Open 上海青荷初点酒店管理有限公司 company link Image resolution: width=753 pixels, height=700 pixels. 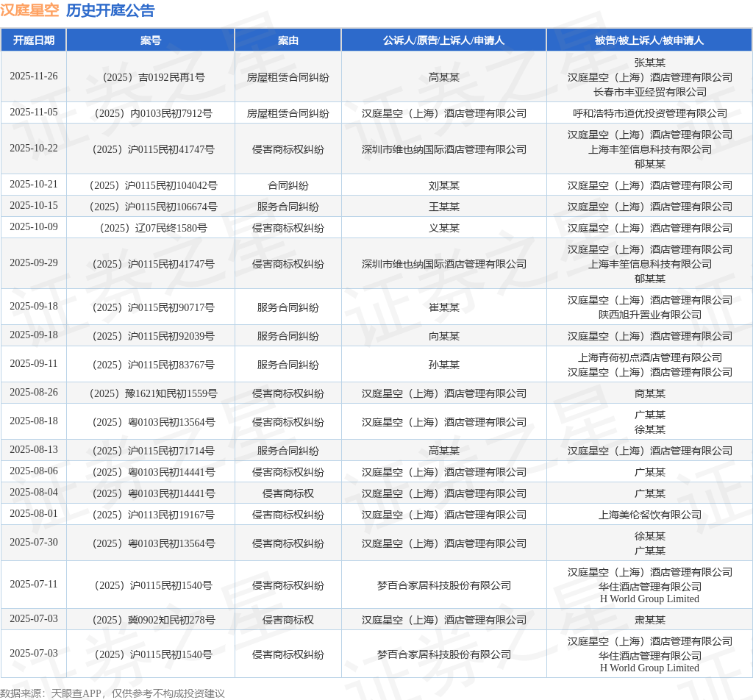pyautogui.click(x=649, y=357)
